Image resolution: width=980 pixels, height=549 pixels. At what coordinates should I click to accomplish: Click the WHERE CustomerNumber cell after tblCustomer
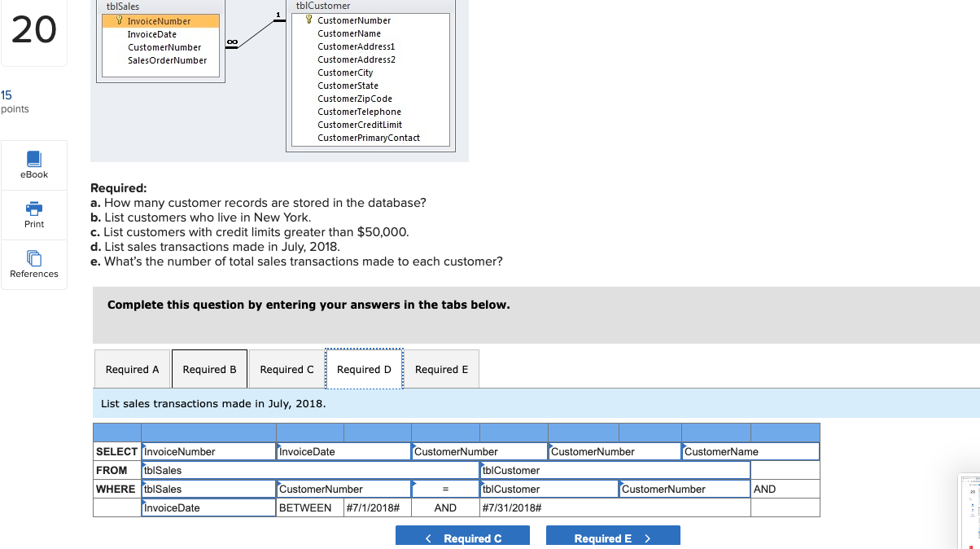(685, 489)
